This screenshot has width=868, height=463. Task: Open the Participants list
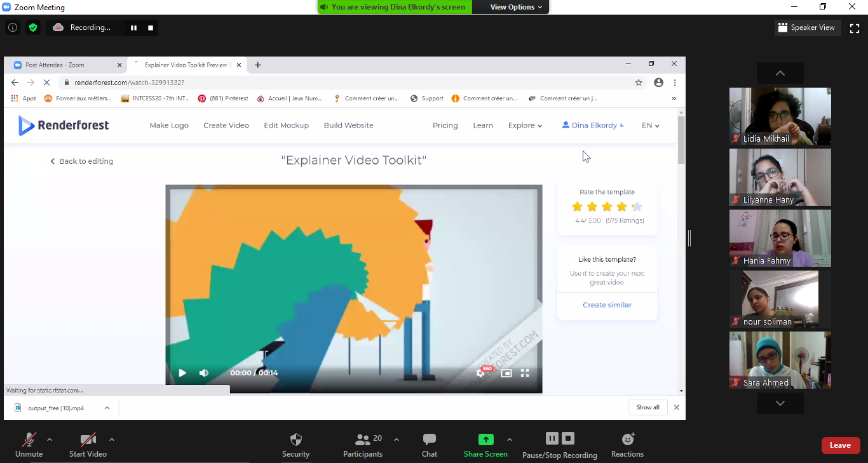[363, 440]
